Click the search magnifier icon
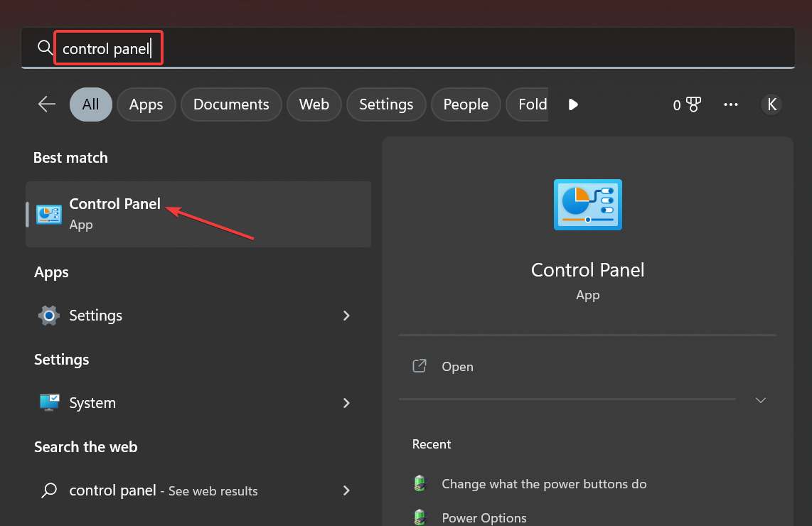The height and width of the screenshot is (526, 812). point(45,48)
